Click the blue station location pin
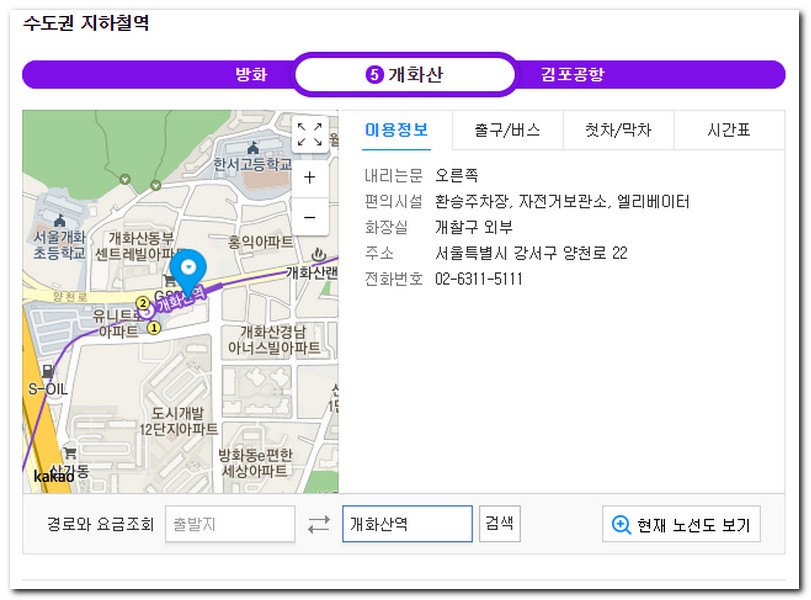 coord(187,270)
